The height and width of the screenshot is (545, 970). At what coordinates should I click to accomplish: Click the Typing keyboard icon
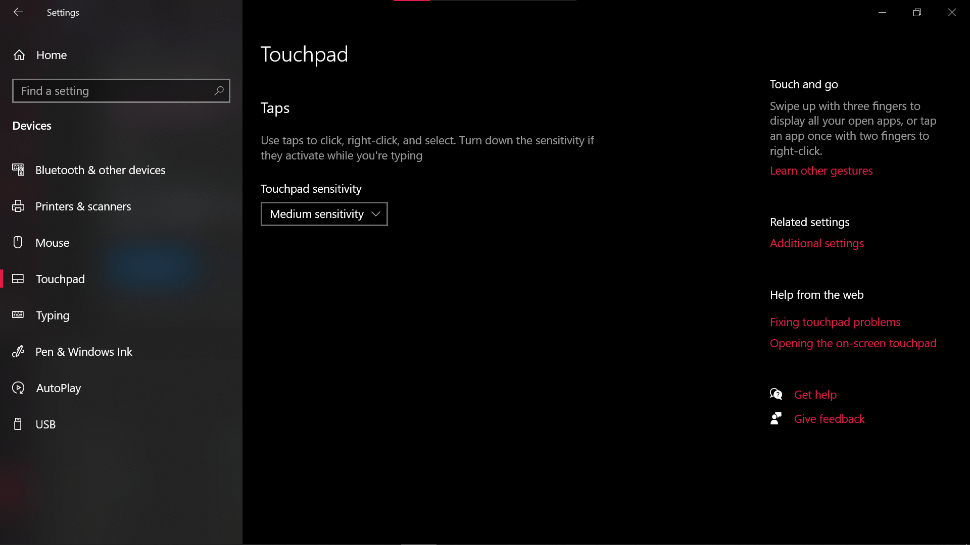coord(18,315)
